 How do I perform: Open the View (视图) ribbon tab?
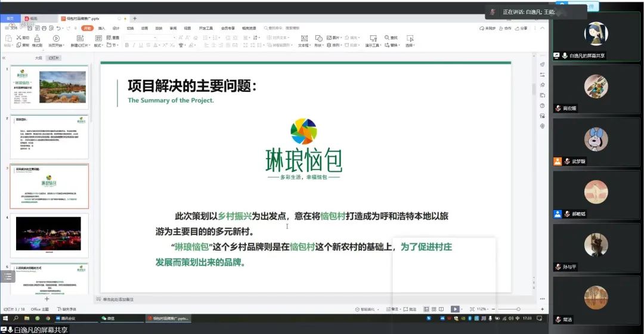(187, 29)
